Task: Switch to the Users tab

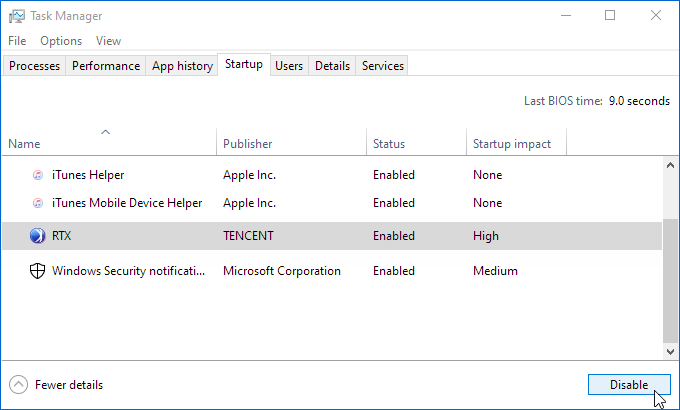Action: (289, 66)
